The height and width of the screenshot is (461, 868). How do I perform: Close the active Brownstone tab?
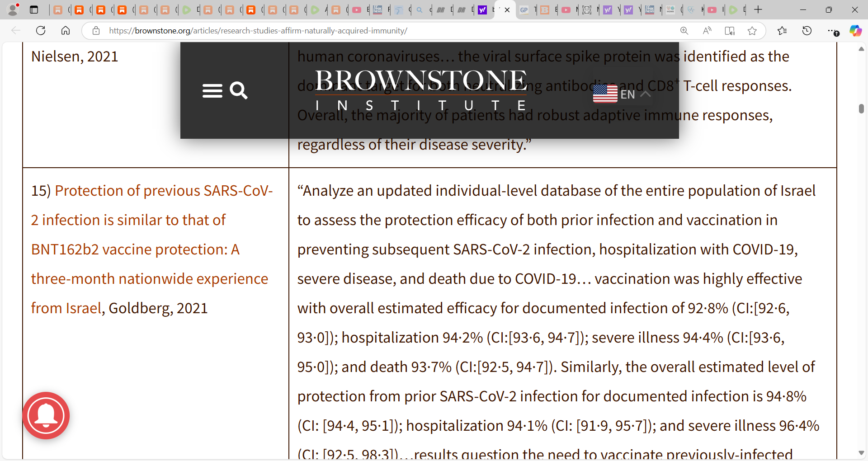pyautogui.click(x=507, y=10)
